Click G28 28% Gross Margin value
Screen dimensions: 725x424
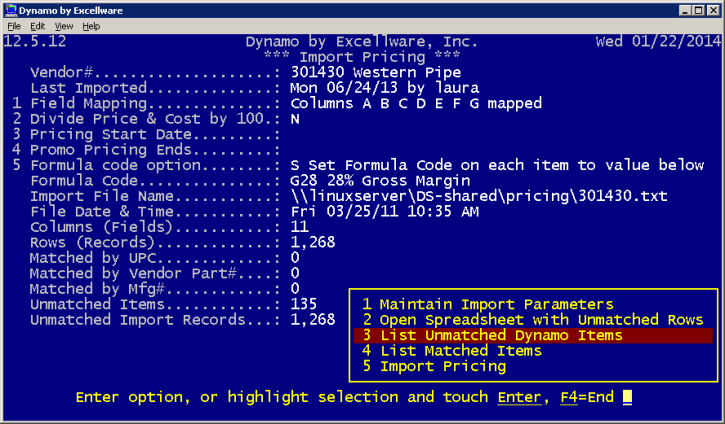point(380,181)
